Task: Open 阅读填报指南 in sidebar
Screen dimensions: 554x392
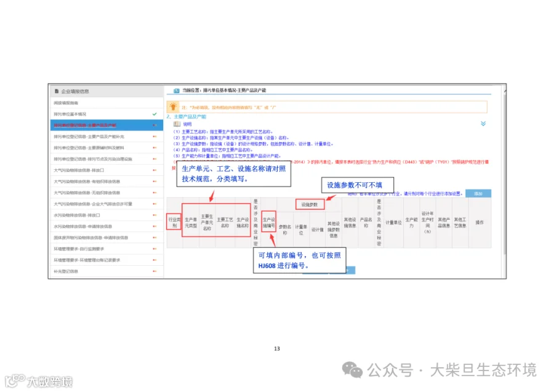Action: [107, 103]
